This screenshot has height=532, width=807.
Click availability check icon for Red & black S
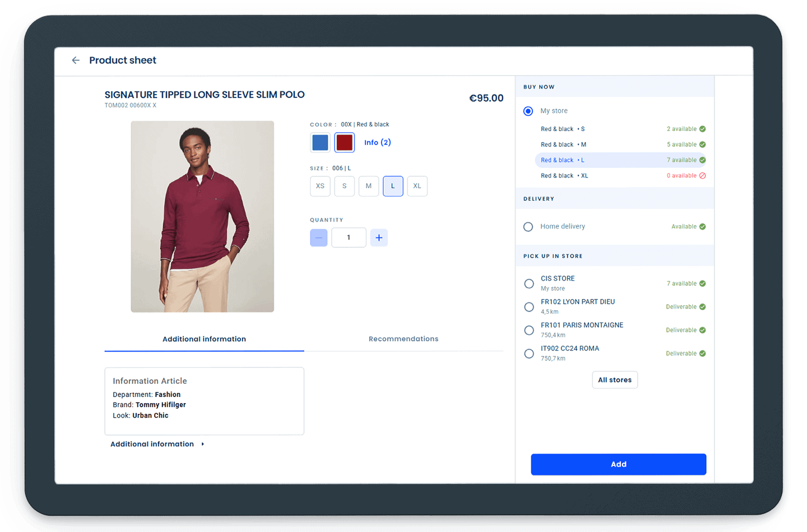pyautogui.click(x=702, y=129)
